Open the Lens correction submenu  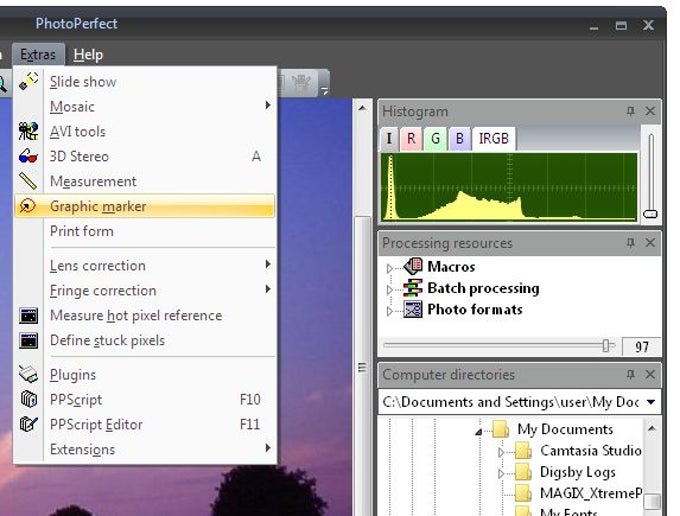(x=268, y=264)
